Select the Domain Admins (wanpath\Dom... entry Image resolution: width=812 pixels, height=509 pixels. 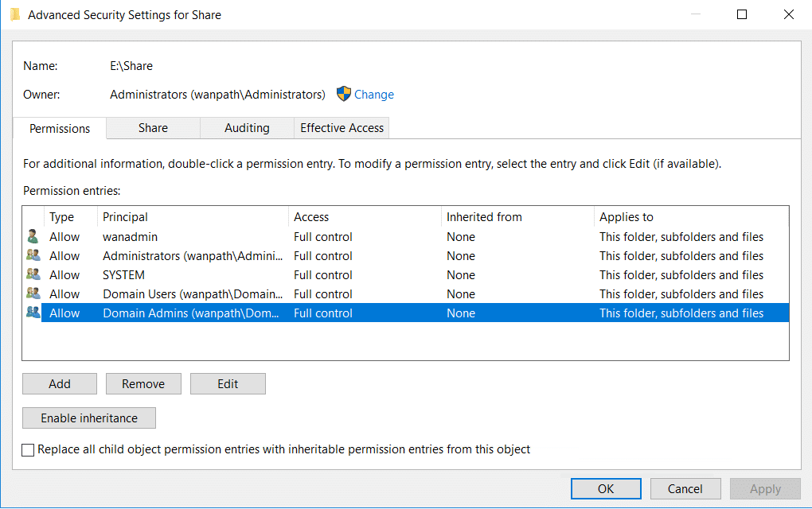(405, 313)
